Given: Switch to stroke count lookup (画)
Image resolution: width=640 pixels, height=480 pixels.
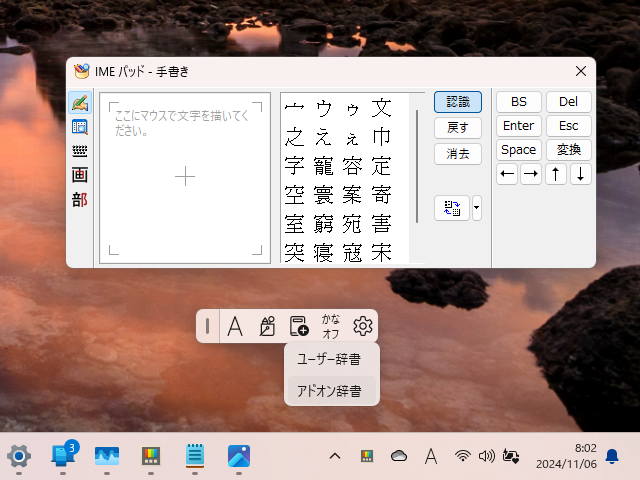Looking at the screenshot, I should [x=80, y=175].
